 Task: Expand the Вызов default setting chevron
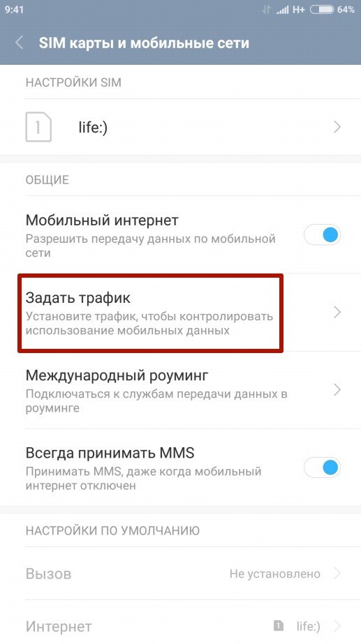(x=337, y=574)
